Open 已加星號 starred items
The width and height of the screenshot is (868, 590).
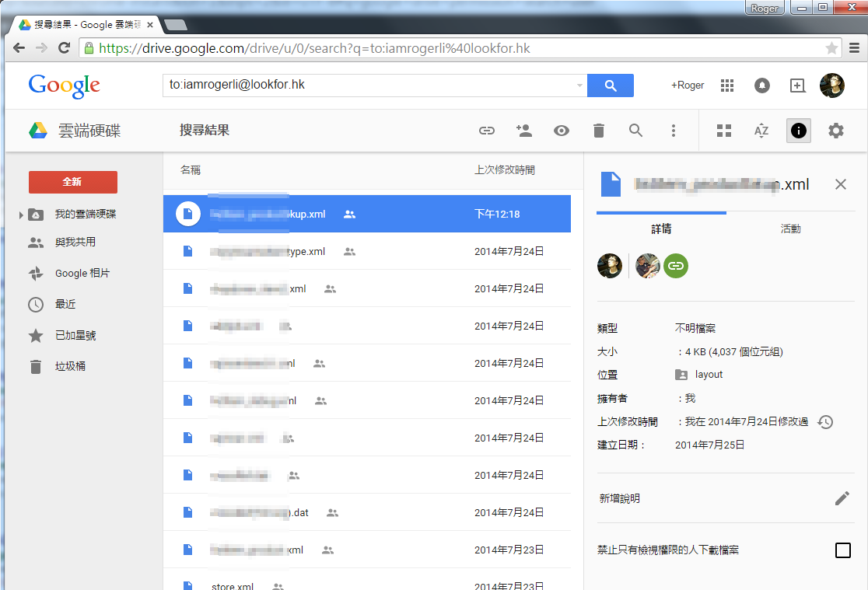pos(75,335)
